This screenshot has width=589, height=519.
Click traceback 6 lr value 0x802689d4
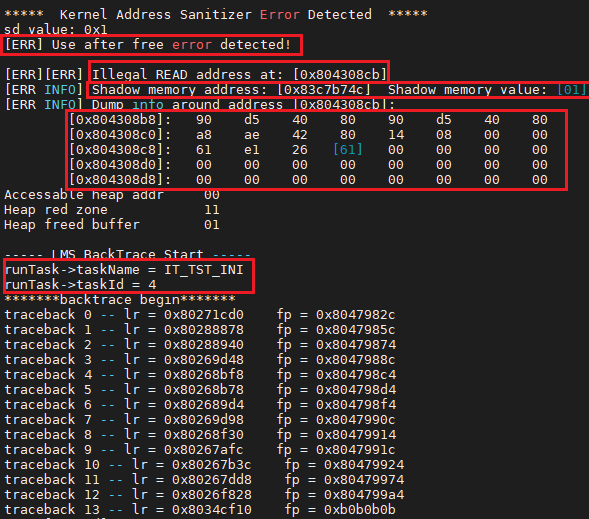(204, 405)
